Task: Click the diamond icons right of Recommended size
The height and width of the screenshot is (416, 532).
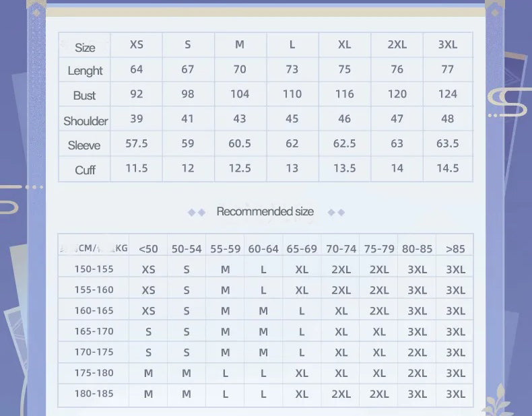Action: click(x=336, y=212)
